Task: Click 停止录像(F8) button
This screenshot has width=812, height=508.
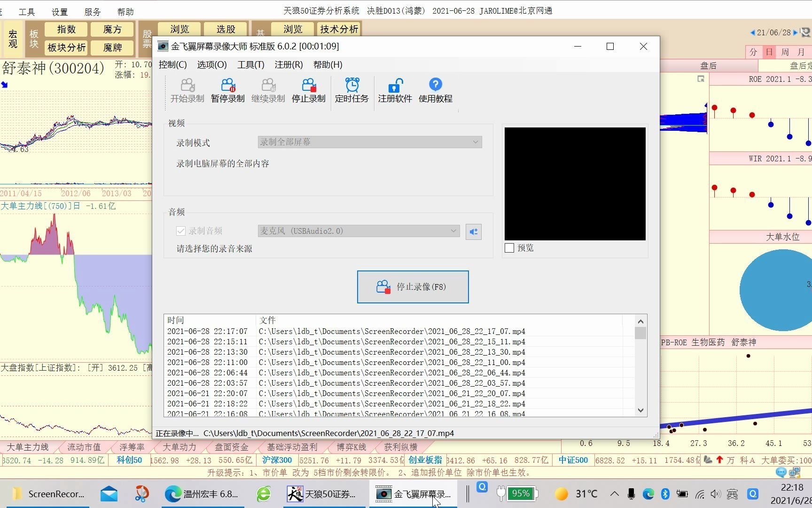Action: point(413,286)
